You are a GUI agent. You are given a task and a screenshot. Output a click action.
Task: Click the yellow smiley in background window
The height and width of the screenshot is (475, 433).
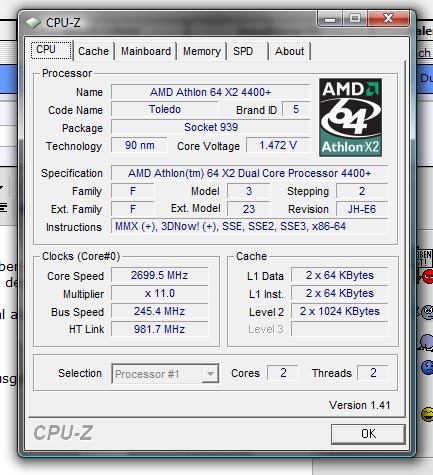[427, 414]
